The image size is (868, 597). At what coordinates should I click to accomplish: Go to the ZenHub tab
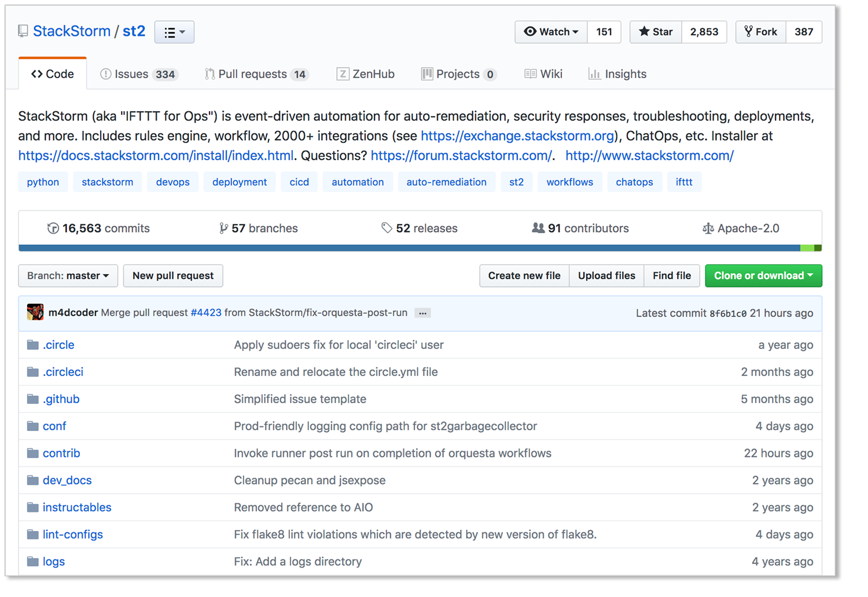366,74
